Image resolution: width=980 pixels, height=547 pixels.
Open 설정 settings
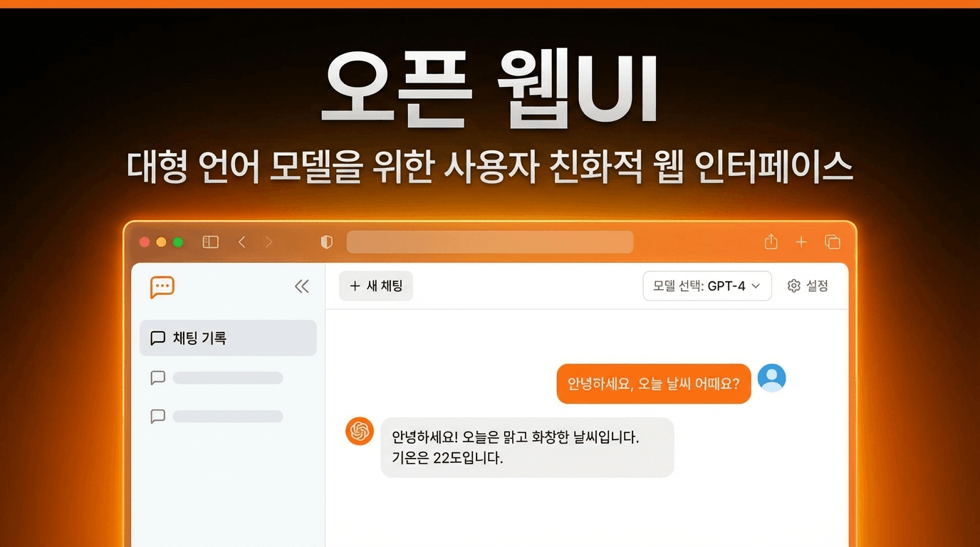click(x=808, y=286)
